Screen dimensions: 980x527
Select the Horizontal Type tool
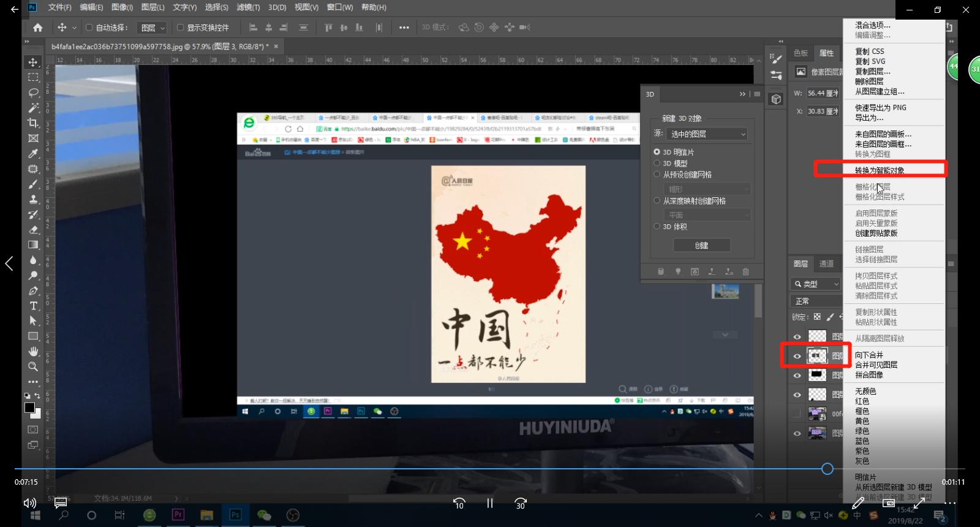point(33,306)
